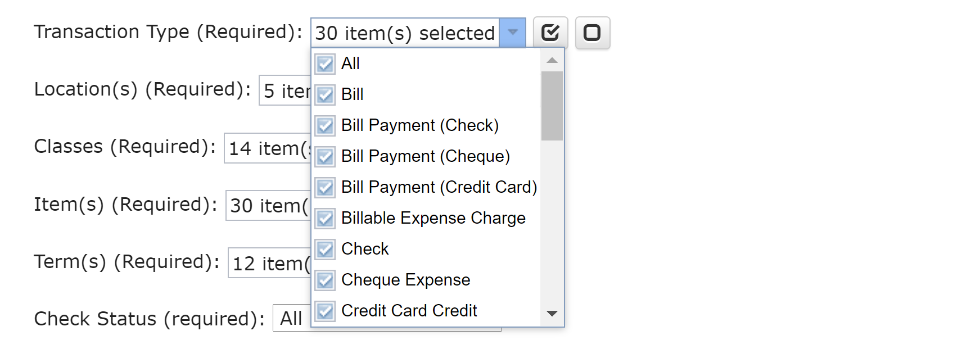Open the Location(s) dropdown
Screen dimensions: 980x349
pos(284,90)
